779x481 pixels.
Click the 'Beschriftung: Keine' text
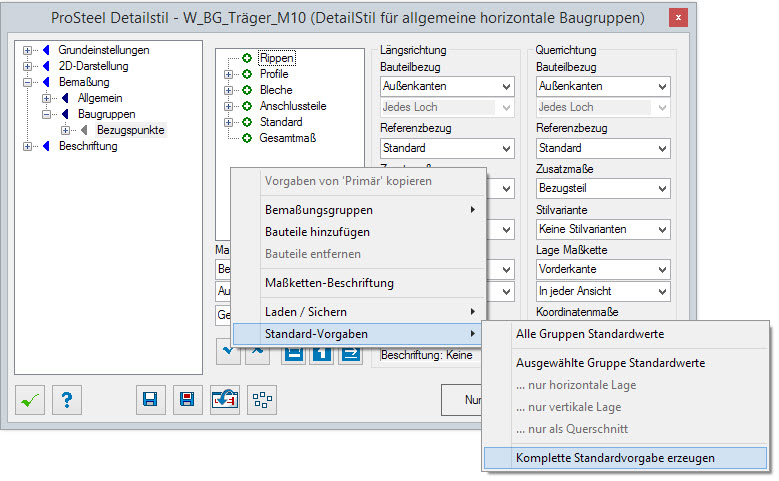(426, 355)
